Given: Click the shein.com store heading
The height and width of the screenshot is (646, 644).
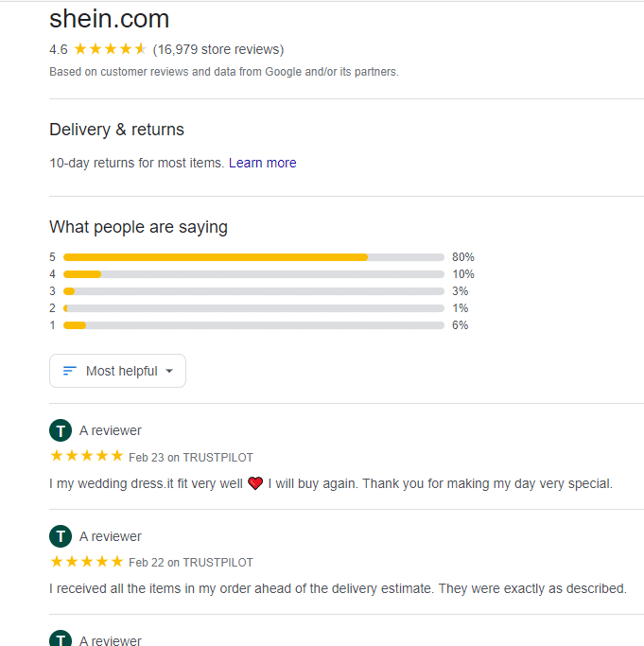Looking at the screenshot, I should [109, 19].
